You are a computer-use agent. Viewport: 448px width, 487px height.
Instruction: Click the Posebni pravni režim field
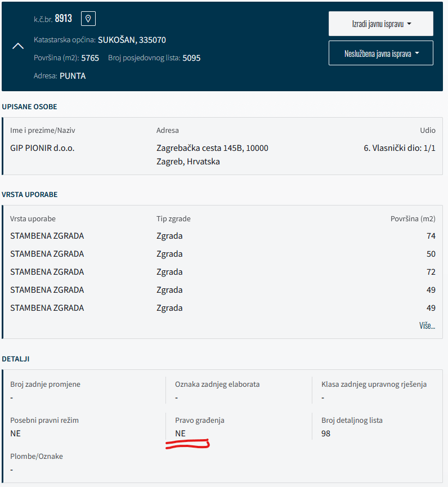click(x=44, y=421)
